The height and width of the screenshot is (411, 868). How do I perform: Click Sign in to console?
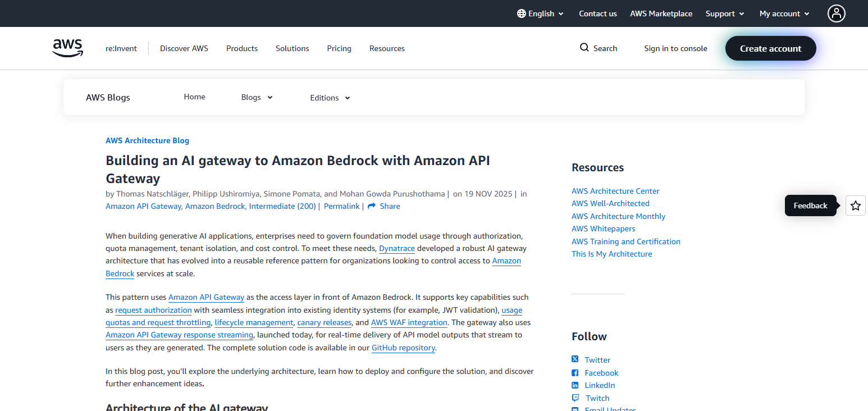[675, 48]
